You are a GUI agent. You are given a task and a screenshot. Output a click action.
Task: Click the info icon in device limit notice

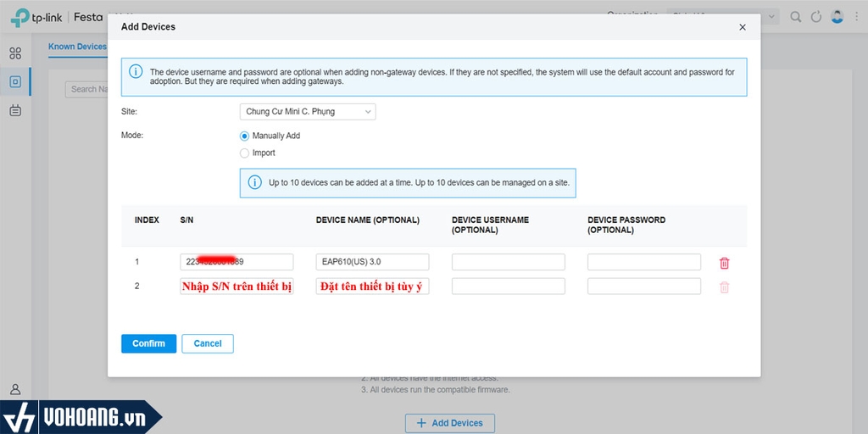click(254, 183)
